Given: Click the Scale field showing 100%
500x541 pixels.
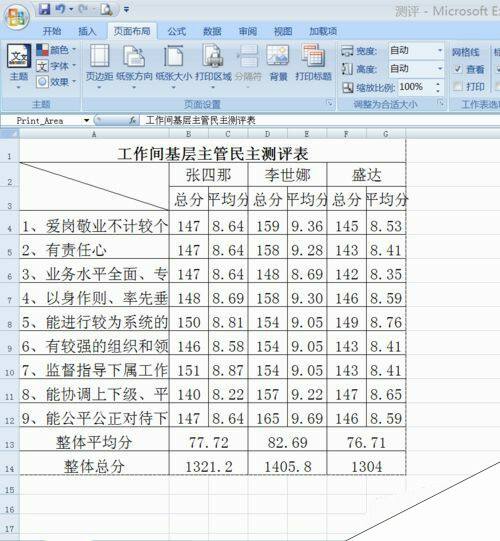Looking at the screenshot, I should tap(415, 87).
